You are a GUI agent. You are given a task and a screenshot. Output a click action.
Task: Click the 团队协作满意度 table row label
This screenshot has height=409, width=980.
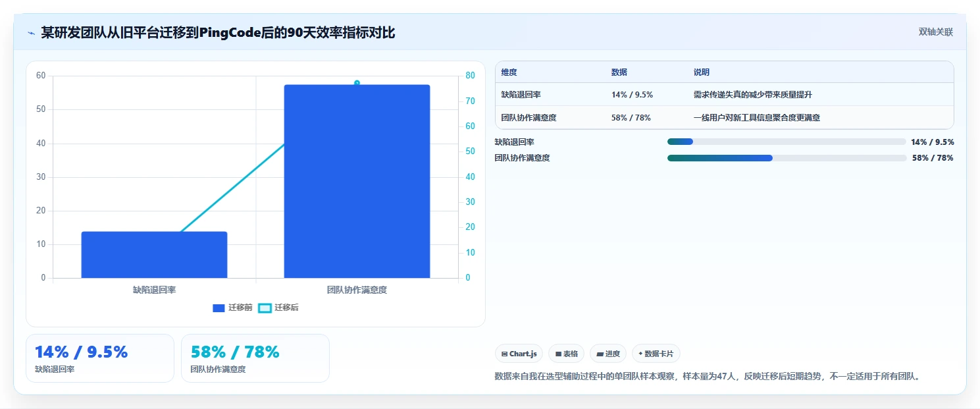point(529,118)
